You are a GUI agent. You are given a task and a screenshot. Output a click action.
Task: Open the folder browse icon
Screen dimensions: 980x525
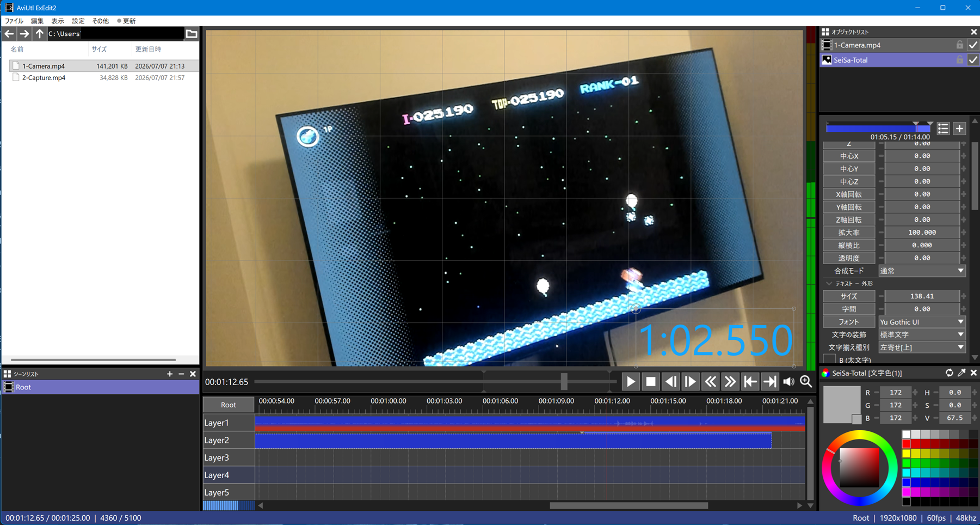(x=192, y=34)
